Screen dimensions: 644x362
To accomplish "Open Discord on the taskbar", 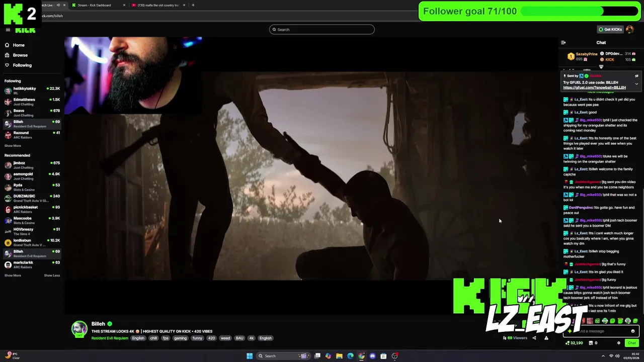I will 372,356.
